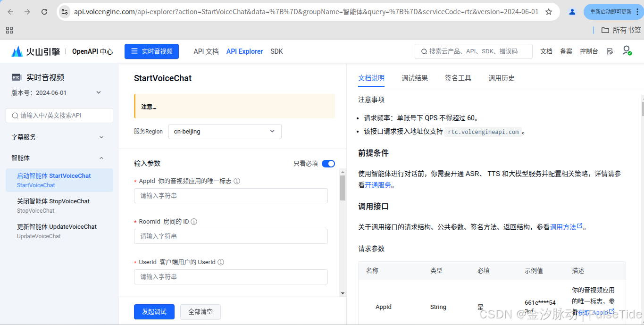Viewport: 644px width, 325px height.
Task: Click the browser back arrow
Action: click(10, 12)
